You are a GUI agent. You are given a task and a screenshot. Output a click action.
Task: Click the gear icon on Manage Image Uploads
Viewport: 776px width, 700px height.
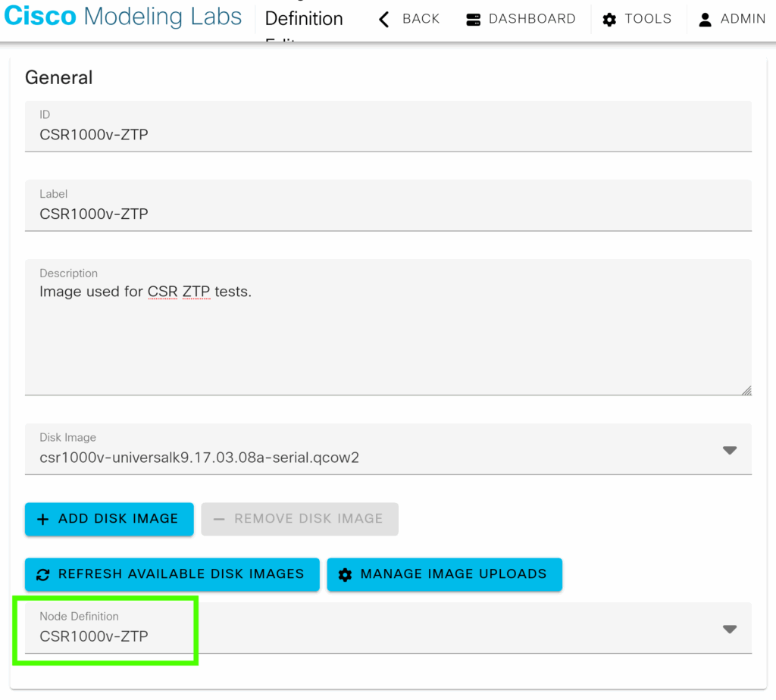coord(346,575)
